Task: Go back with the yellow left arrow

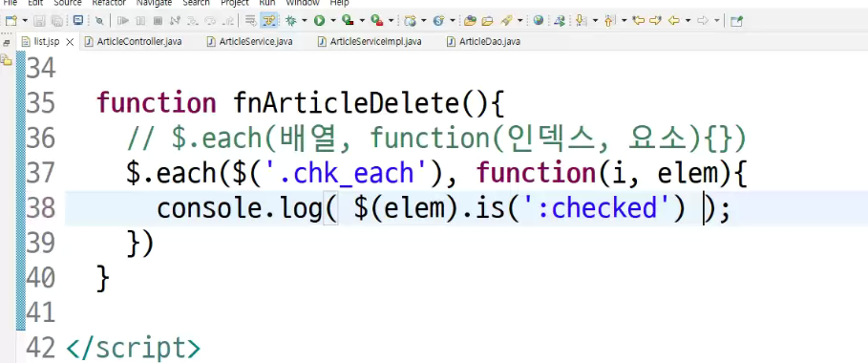Action: coord(674,21)
